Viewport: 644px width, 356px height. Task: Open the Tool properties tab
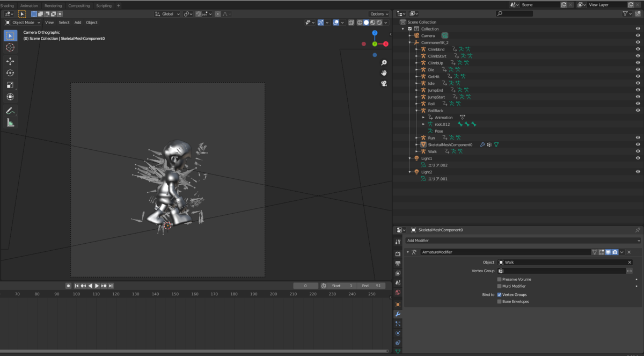click(x=398, y=242)
